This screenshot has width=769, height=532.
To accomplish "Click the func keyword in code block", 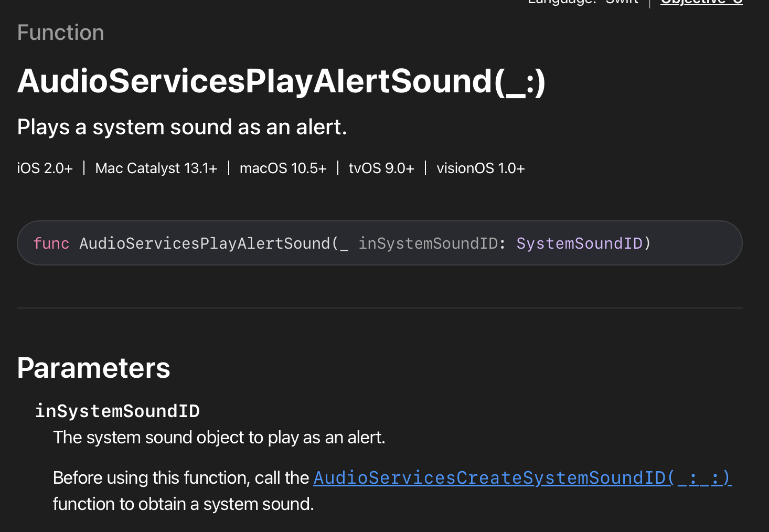I will coord(51,243).
